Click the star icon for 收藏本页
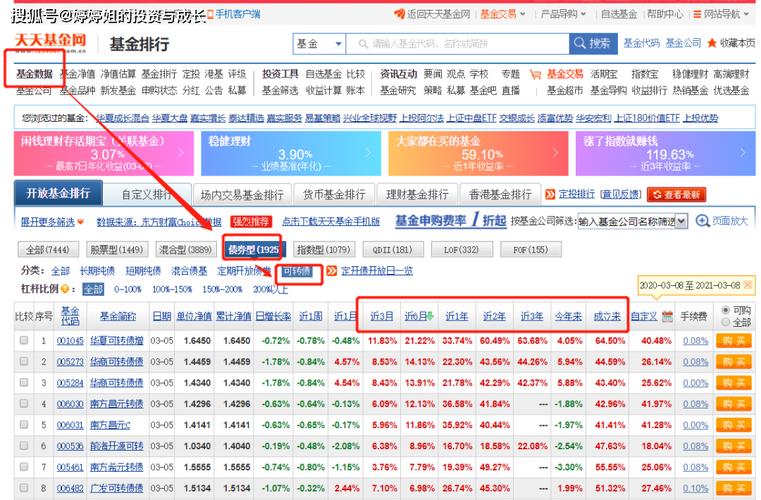 coord(712,43)
